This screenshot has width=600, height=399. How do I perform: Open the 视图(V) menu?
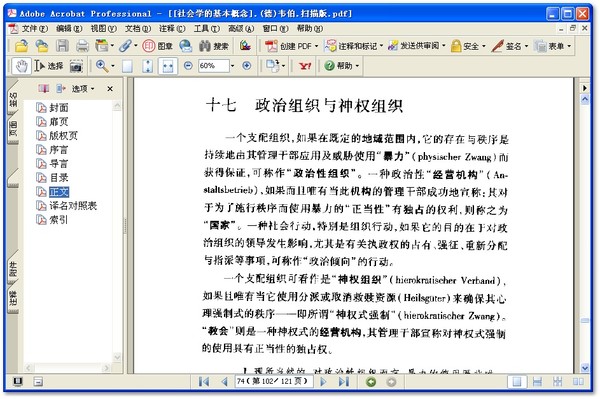point(103,29)
